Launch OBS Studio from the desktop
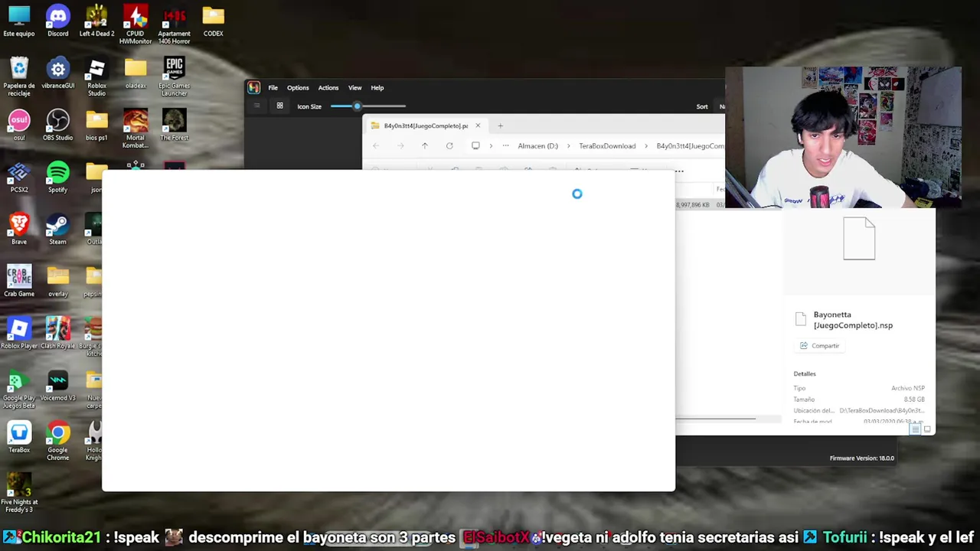 [x=57, y=126]
